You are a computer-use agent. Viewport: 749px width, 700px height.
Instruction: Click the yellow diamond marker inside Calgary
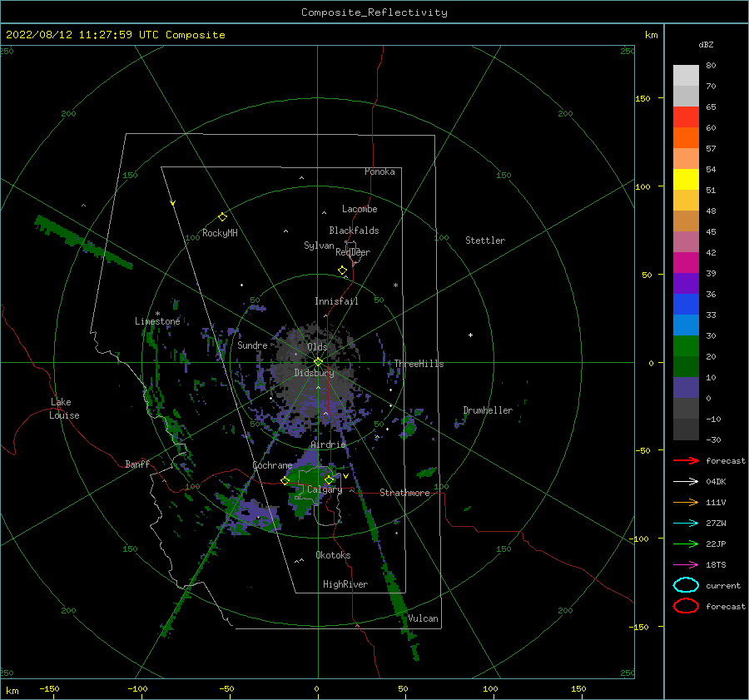coord(329,479)
